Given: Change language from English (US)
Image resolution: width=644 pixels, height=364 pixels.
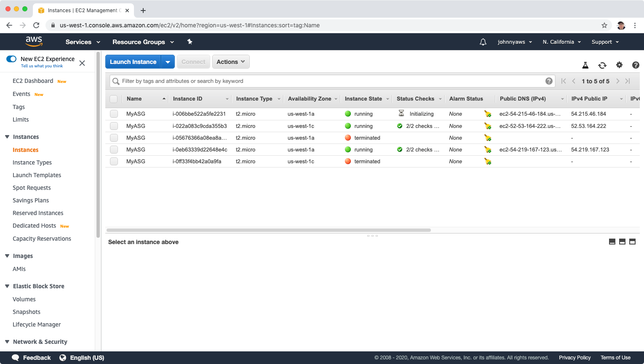Looking at the screenshot, I should pos(82,358).
